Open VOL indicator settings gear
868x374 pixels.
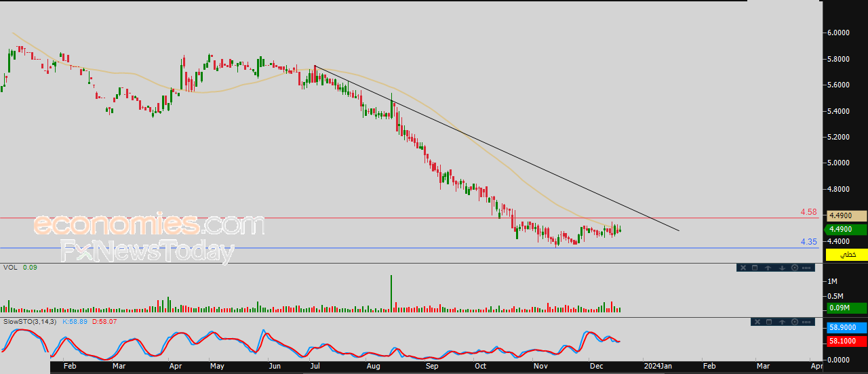pos(795,268)
